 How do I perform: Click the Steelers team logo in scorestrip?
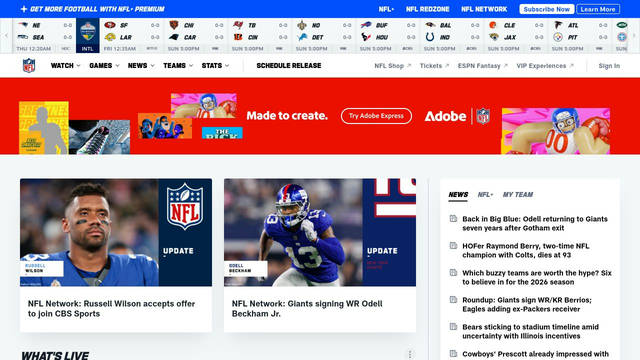click(558, 37)
